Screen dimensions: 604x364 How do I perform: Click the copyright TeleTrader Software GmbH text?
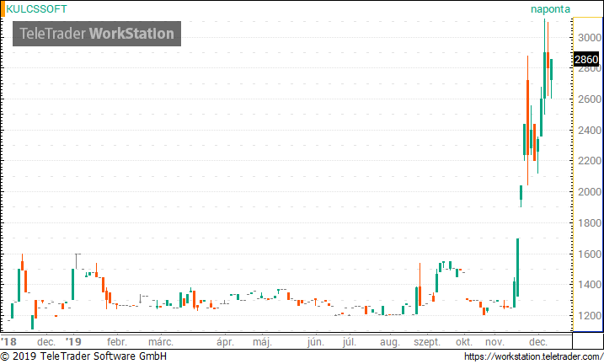click(83, 356)
